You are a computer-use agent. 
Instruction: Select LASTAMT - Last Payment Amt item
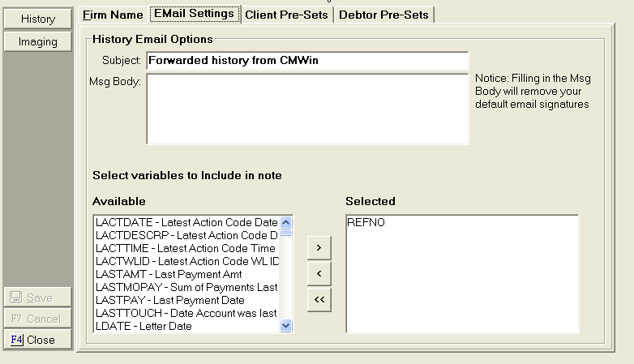[x=186, y=274]
